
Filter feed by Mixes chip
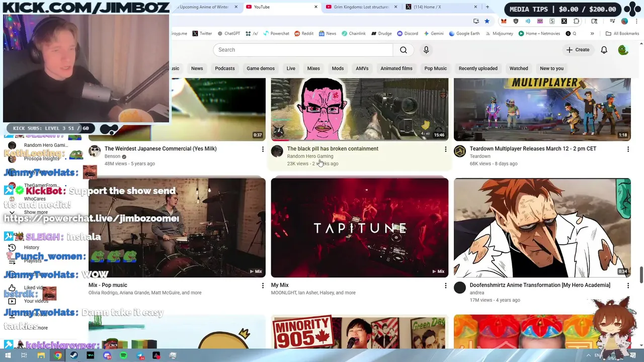click(313, 68)
